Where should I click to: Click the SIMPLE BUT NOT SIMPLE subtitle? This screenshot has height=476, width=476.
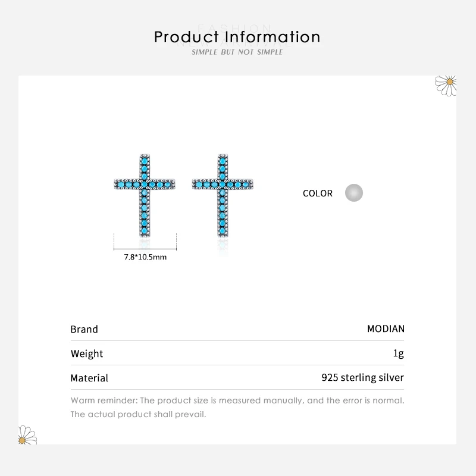point(237,52)
